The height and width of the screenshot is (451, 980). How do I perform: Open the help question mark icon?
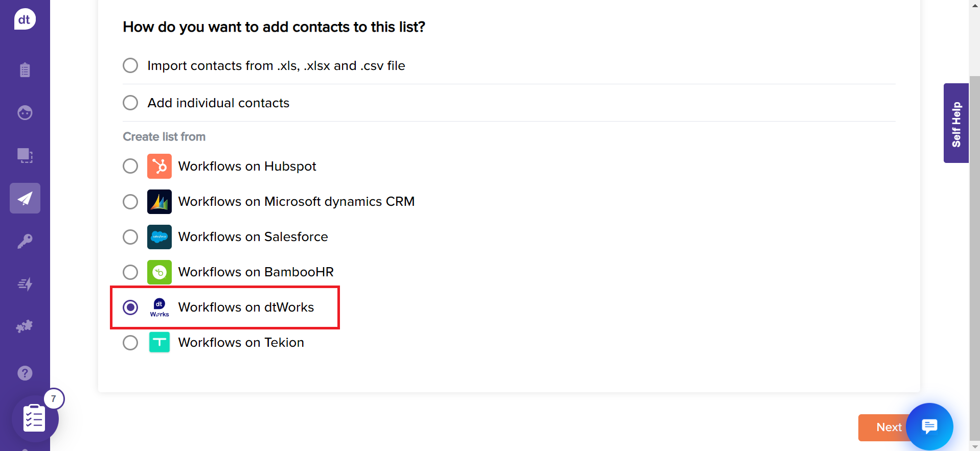point(24,373)
